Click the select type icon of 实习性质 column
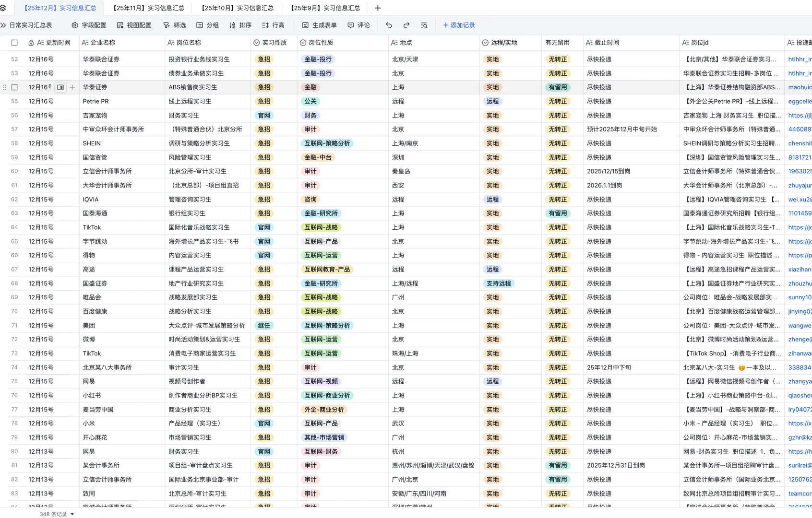This screenshot has height=518, width=812. tap(257, 43)
